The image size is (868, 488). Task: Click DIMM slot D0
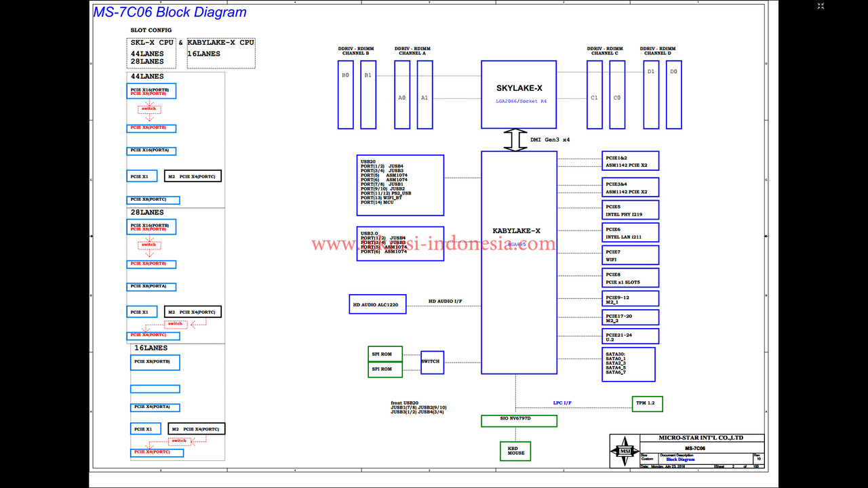point(673,94)
